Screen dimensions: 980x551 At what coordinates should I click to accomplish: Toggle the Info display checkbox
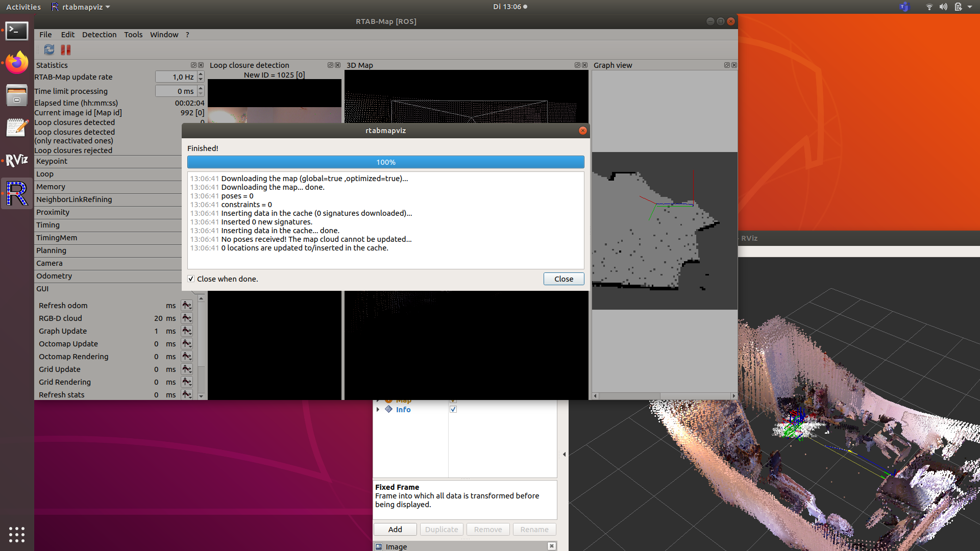[x=453, y=410]
